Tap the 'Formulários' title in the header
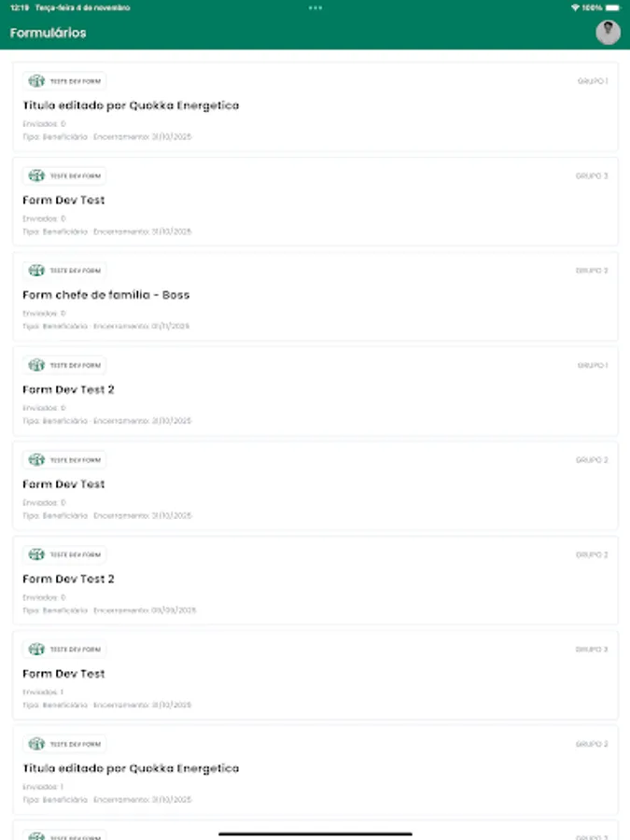 point(47,32)
